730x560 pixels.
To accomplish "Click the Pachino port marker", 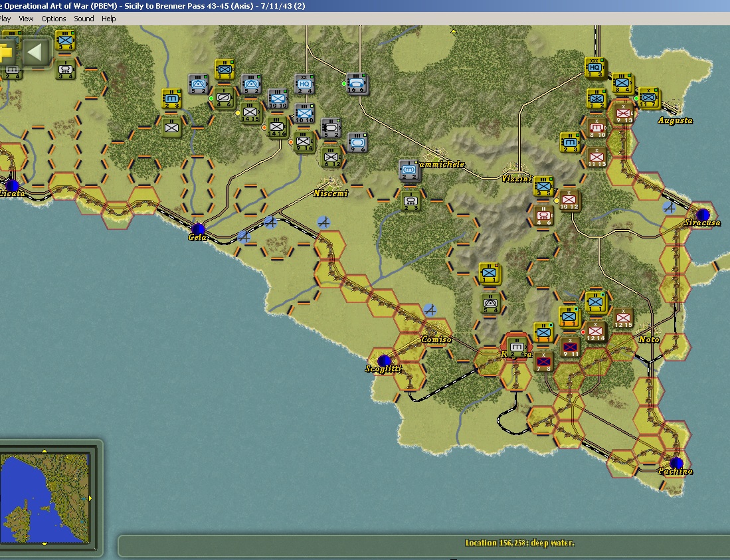I will pyautogui.click(x=676, y=463).
